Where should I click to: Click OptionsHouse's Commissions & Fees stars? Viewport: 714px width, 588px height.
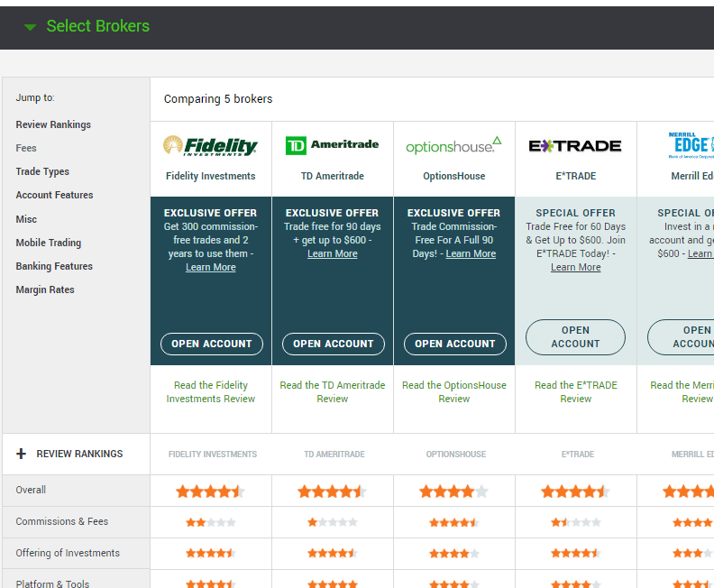(454, 522)
